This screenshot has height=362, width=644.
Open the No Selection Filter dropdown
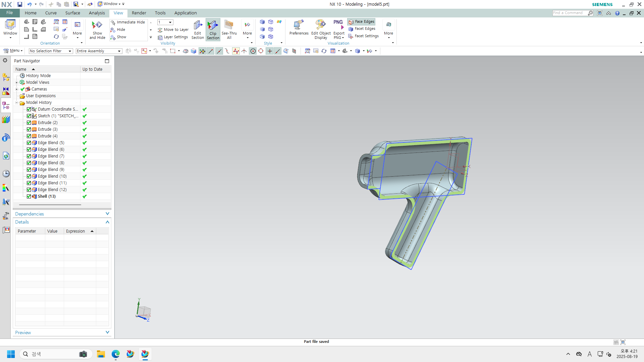tap(50, 51)
